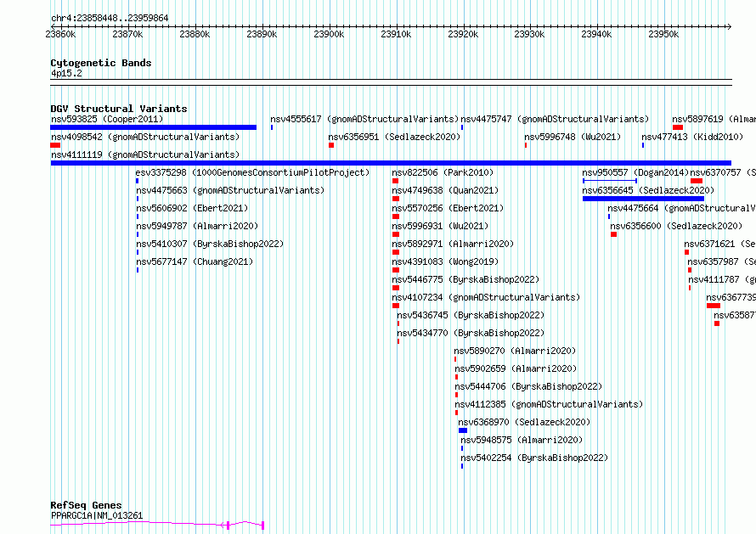Click the PPARGC1A|NM_013261 gene label
This screenshot has width=756, height=534.
pos(97,515)
